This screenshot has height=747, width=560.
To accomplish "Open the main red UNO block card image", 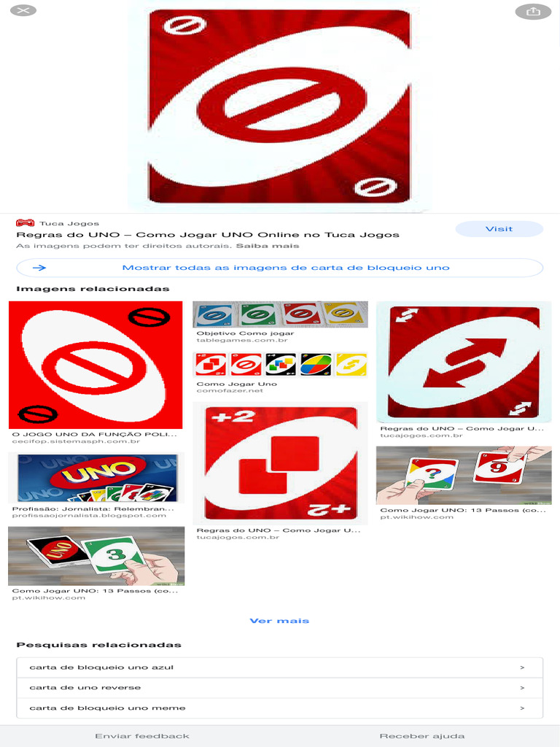I will 279,107.
